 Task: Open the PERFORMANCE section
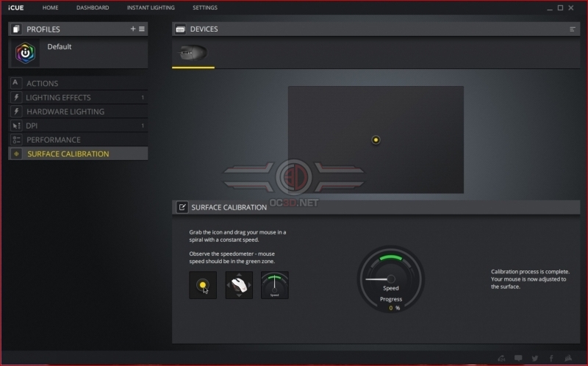(x=78, y=140)
